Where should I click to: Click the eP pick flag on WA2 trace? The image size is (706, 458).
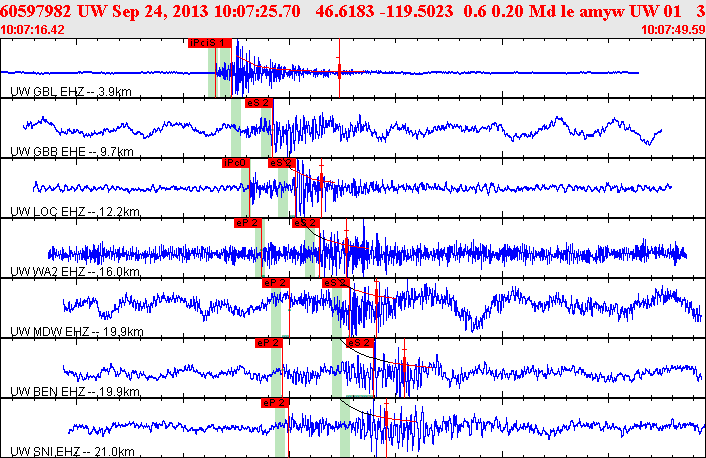pyautogui.click(x=249, y=222)
